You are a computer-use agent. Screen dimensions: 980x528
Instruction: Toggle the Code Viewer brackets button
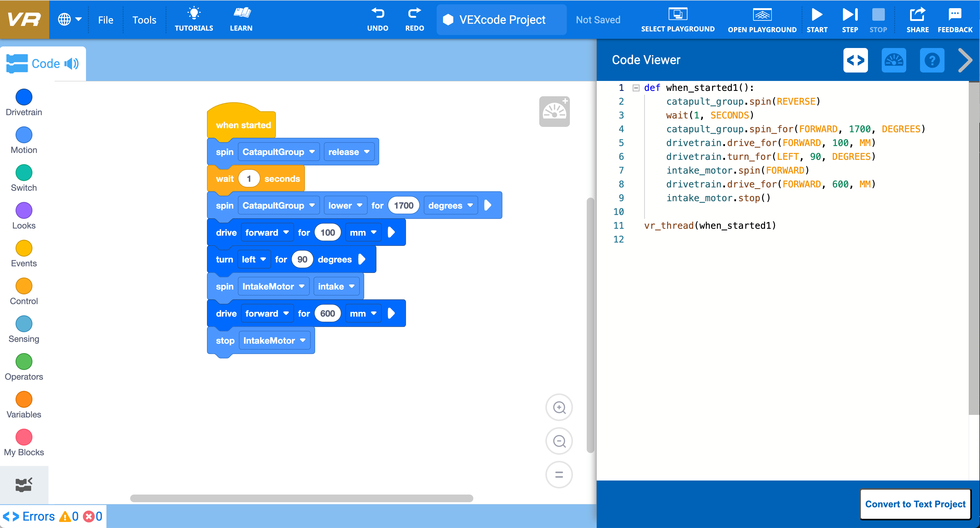point(855,60)
